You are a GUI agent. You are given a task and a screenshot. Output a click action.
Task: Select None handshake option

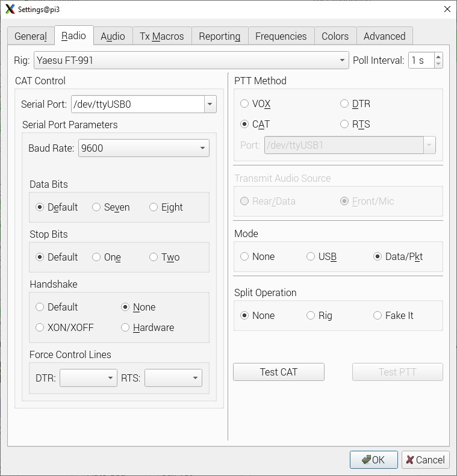pyautogui.click(x=138, y=307)
